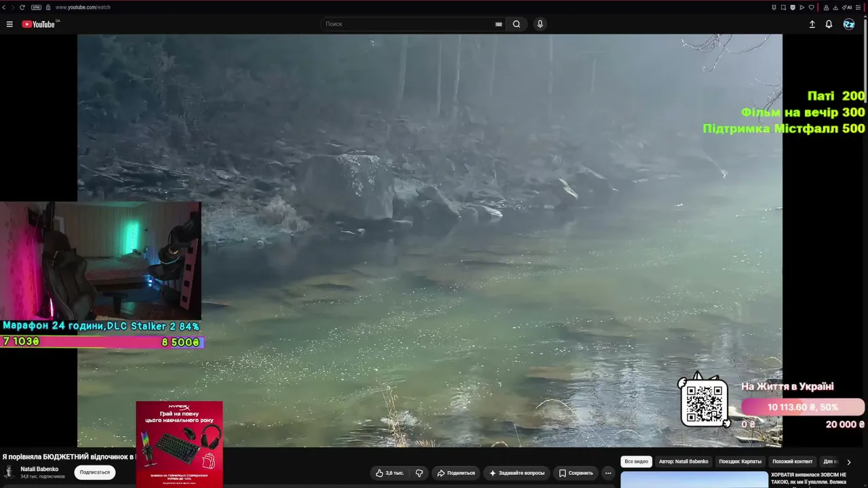Select the Автор: Natali Babenko chip
This screenshot has height=488, width=868.
tap(684, 462)
